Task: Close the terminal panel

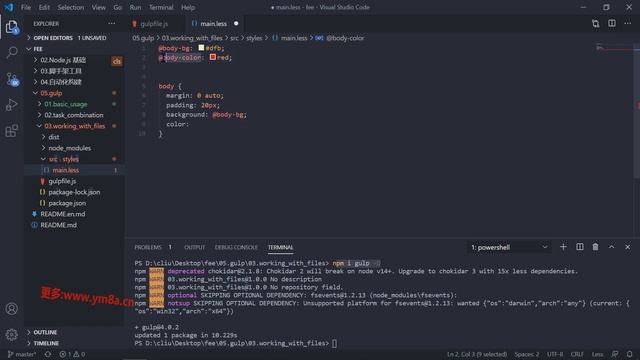Action: 628,247
